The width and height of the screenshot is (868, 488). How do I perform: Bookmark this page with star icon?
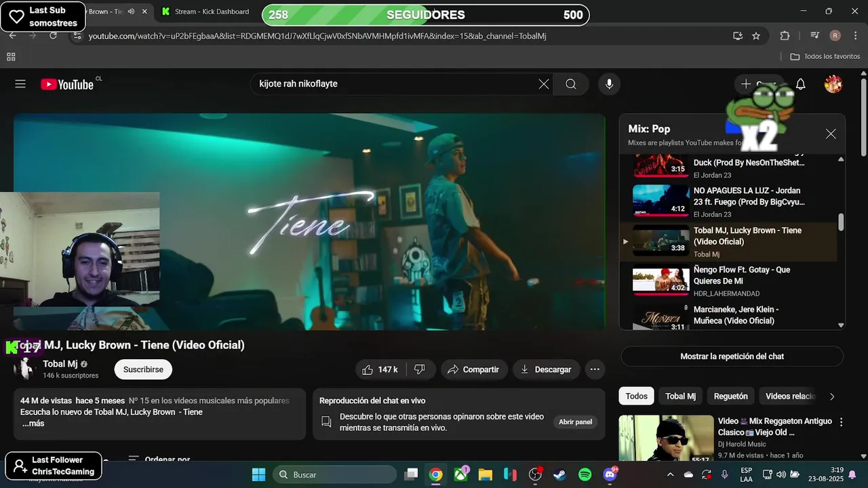click(x=756, y=36)
